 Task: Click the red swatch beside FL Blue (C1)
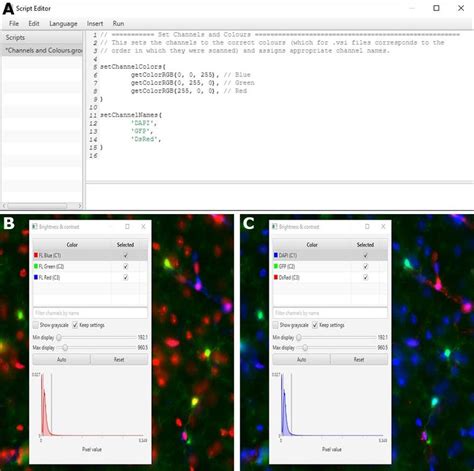click(36, 255)
